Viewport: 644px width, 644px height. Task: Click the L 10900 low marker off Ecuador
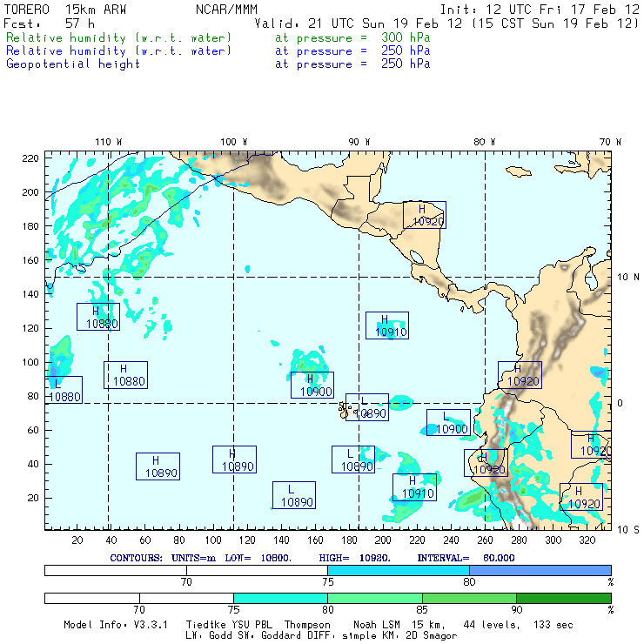448,423
